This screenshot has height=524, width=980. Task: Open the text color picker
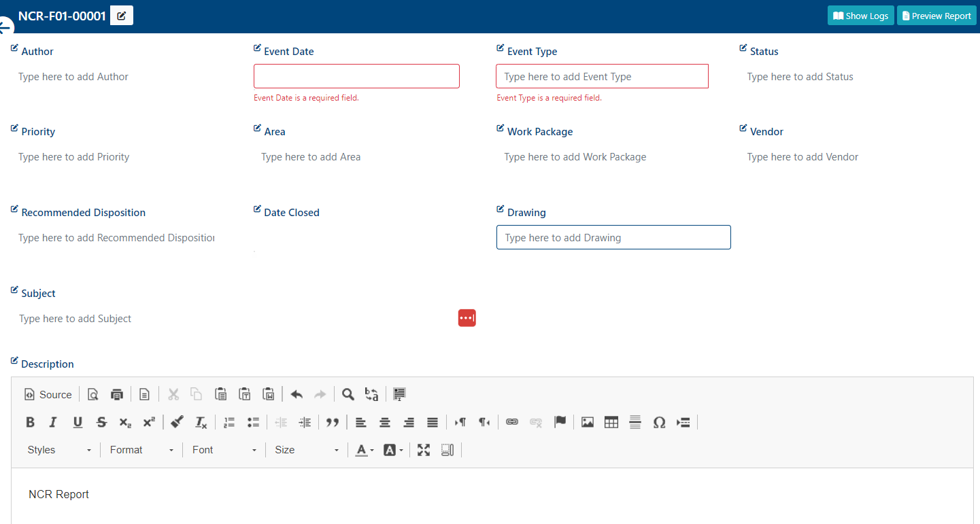click(x=365, y=450)
